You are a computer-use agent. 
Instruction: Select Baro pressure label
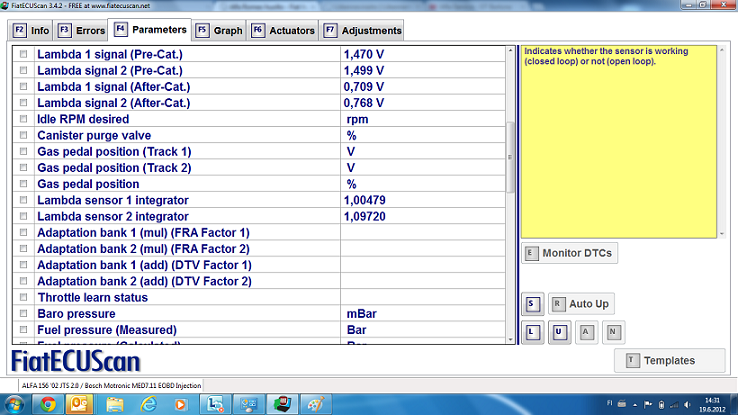[76, 314]
